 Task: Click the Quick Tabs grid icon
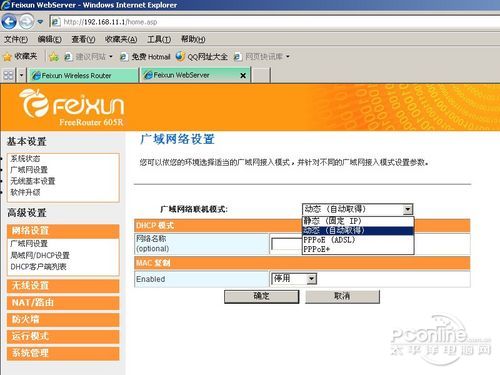pyautogui.click(x=8, y=75)
